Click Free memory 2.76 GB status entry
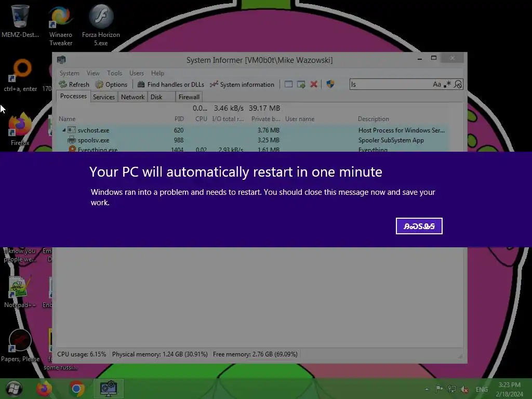Viewport: 532px width, 399px height. [x=255, y=354]
